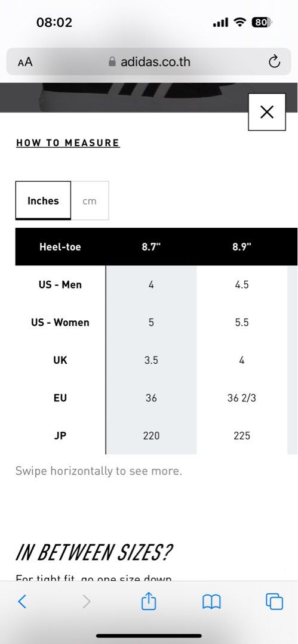The width and height of the screenshot is (298, 644).
Task: Tap the adidas.co.th address field
Action: 149,62
